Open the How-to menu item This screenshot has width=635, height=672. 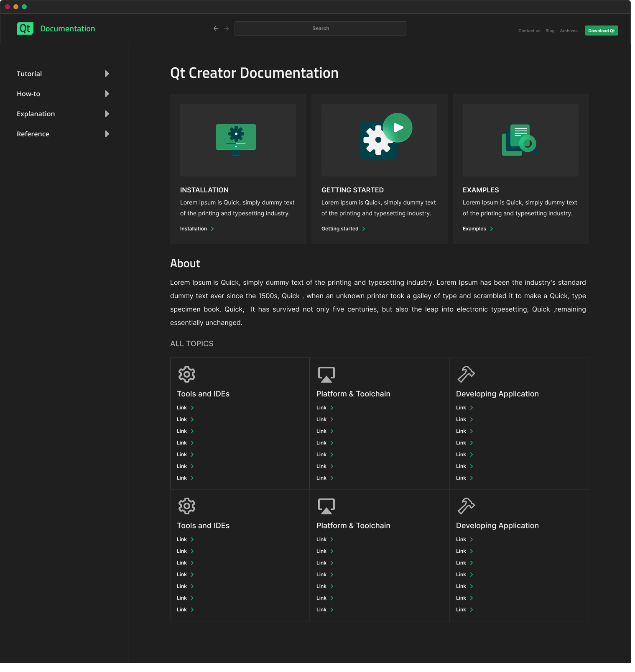(28, 94)
